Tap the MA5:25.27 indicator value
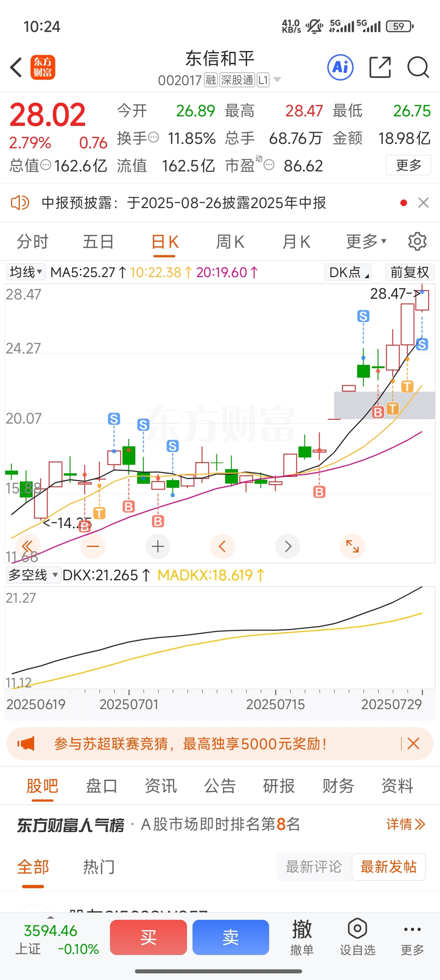 [x=88, y=272]
